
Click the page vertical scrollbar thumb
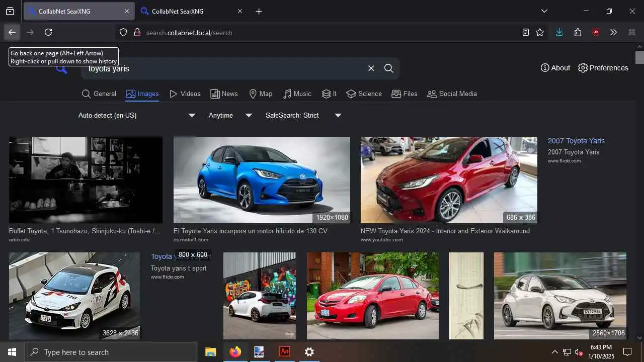click(639, 57)
